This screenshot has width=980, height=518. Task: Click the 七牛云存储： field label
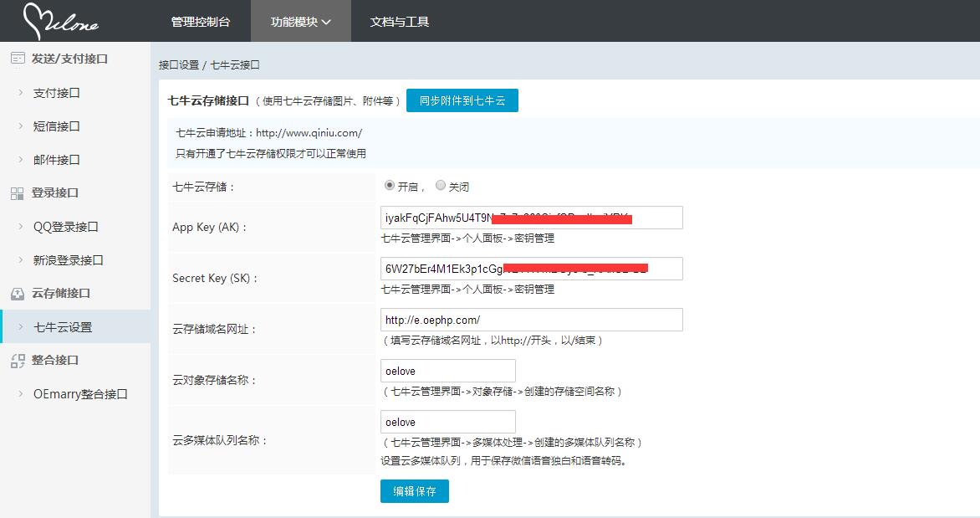(x=204, y=187)
